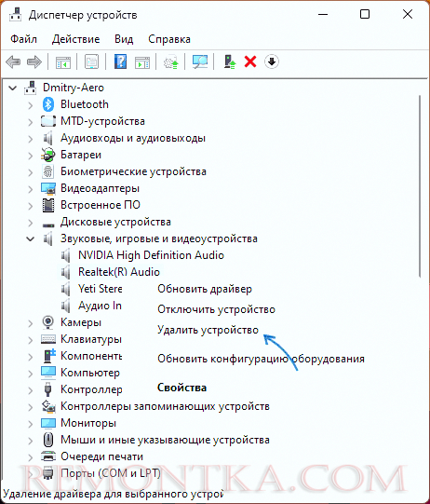Choose Обновить конфигурацию оборудования in context menu

point(261,359)
